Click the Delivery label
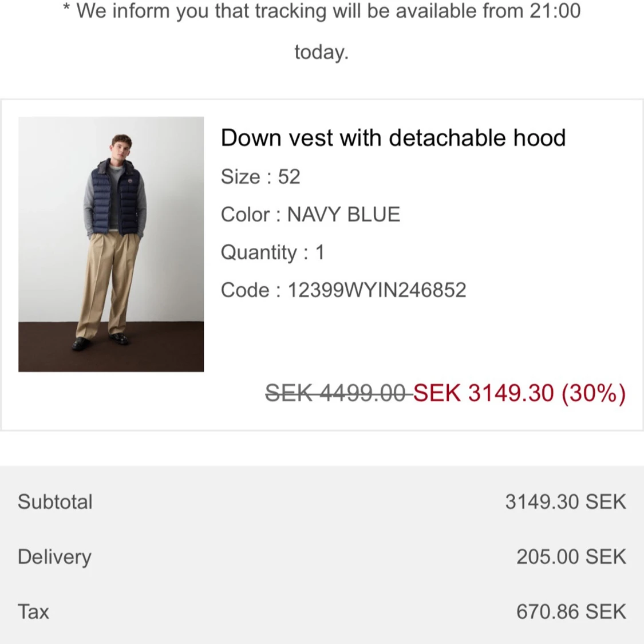 54,557
